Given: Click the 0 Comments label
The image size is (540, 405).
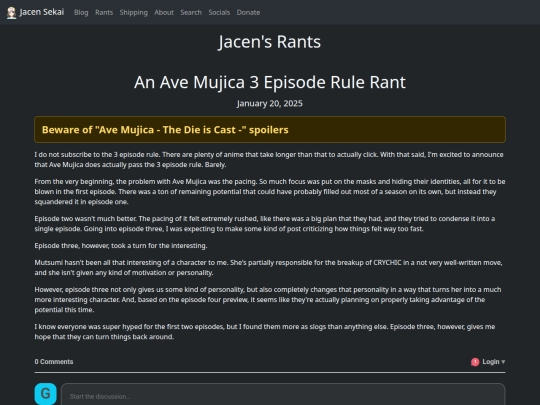Looking at the screenshot, I should [x=54, y=362].
